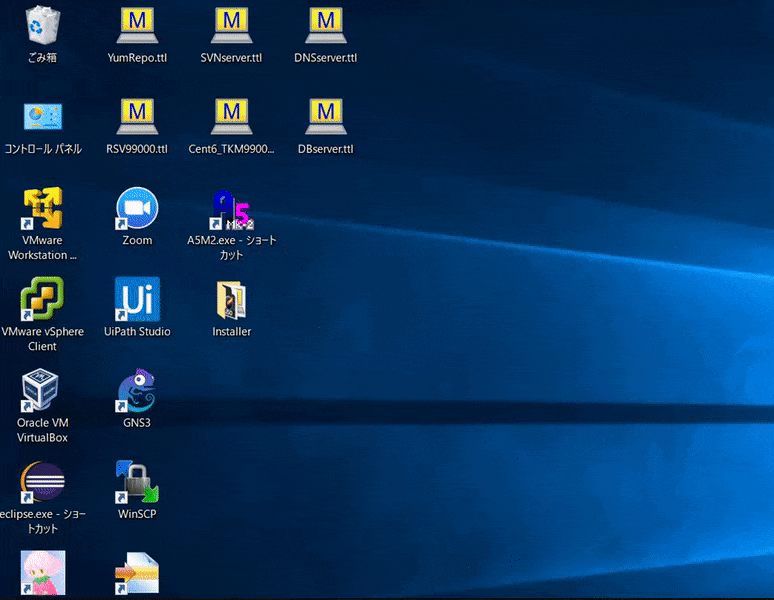Select the pink-haired character shortcut icon

pos(42,572)
